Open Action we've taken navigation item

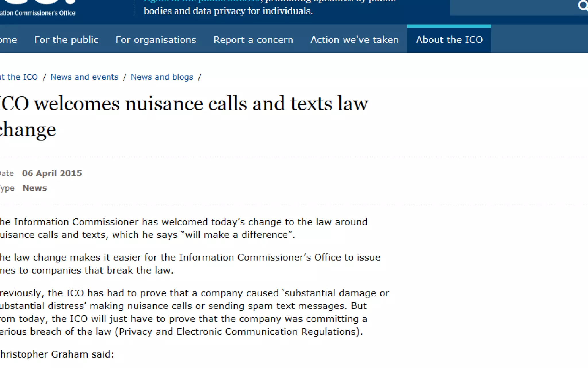point(355,40)
